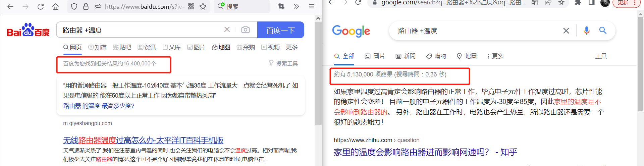Open the Baidu 采购 tab
The width and height of the screenshot is (644, 166).
[246, 47]
